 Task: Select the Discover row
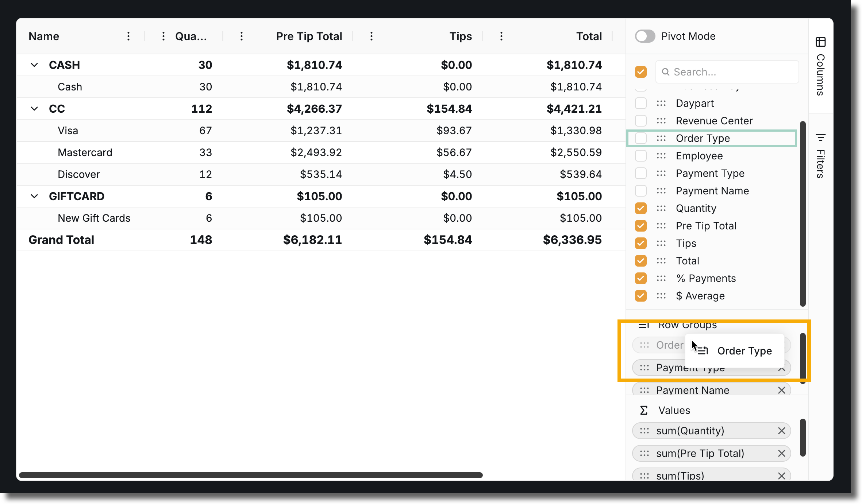click(x=321, y=174)
